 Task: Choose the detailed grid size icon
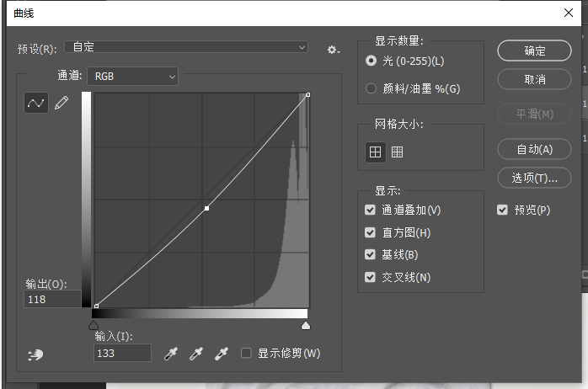point(397,152)
